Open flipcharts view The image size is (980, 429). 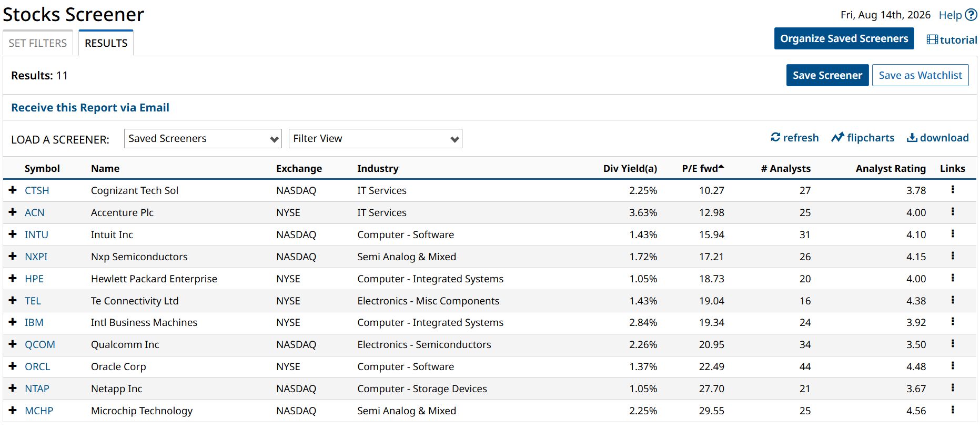coord(863,138)
